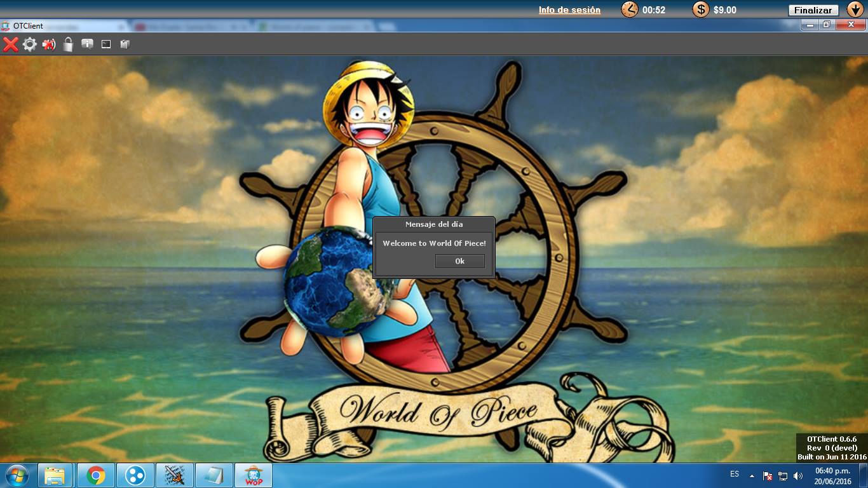Click the Finalizar button
The height and width of the screenshot is (488, 868).
[813, 10]
